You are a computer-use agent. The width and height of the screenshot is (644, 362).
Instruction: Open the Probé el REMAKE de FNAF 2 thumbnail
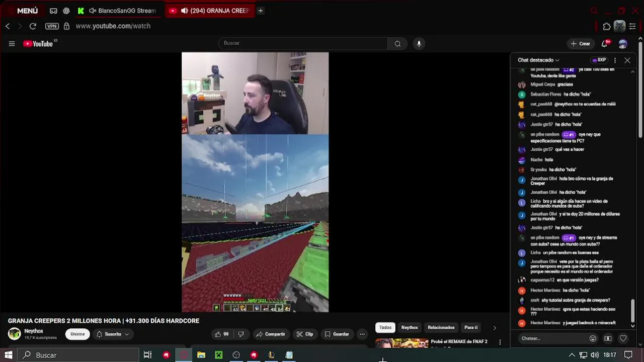[x=401, y=343]
